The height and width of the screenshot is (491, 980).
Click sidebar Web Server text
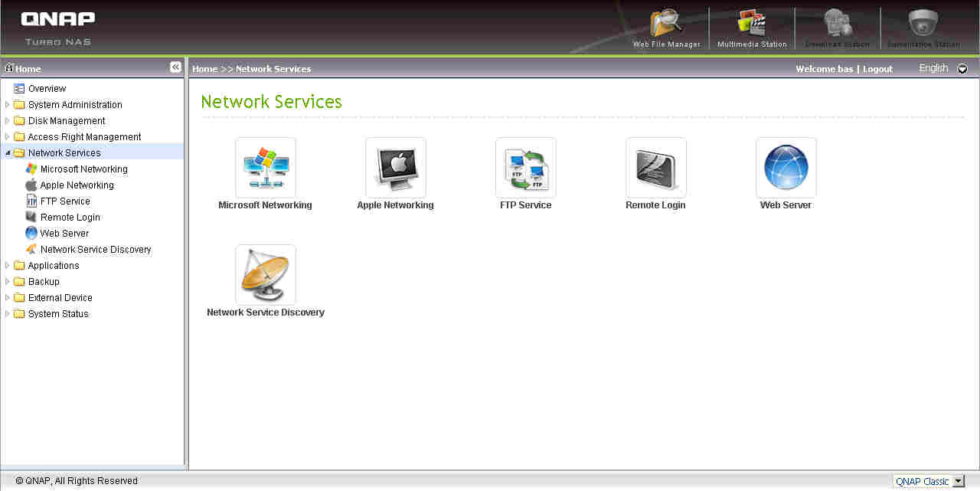pos(64,233)
